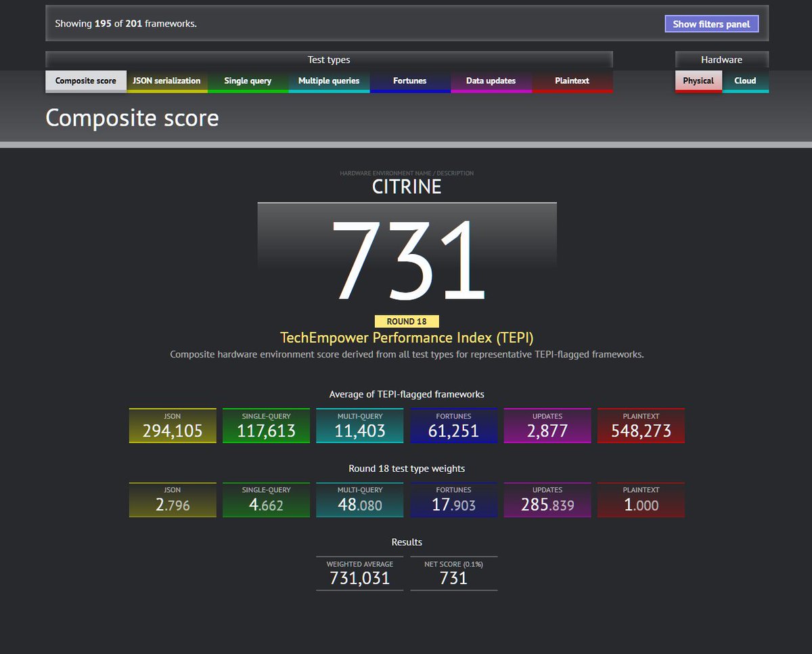Open the Single query tab
Screen dimensions: 812x654
248,81
